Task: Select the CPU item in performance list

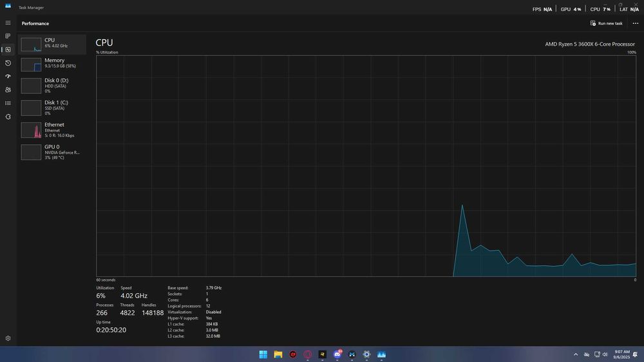Action: (x=52, y=44)
